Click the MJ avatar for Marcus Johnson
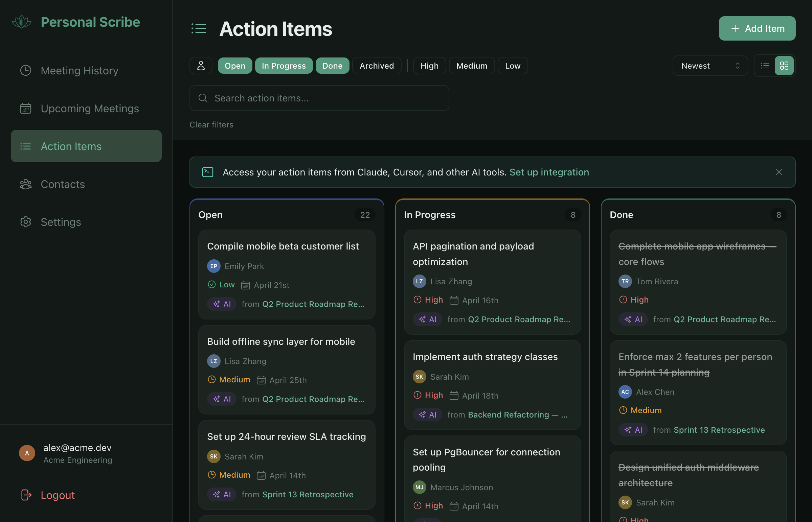The width and height of the screenshot is (812, 522). [x=419, y=487]
